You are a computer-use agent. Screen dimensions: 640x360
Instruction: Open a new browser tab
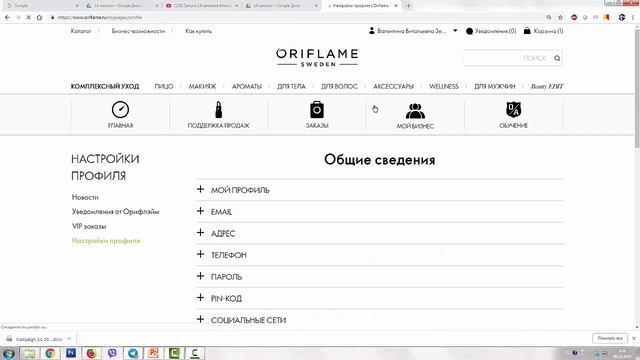409,6
